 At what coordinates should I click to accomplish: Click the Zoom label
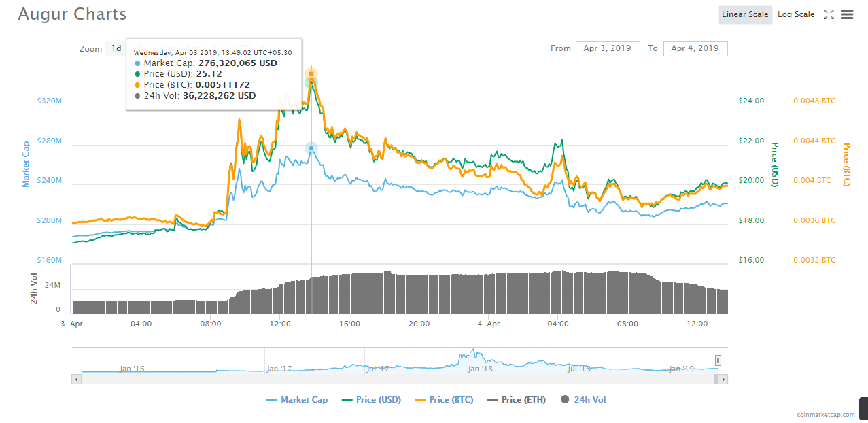pyautogui.click(x=90, y=49)
